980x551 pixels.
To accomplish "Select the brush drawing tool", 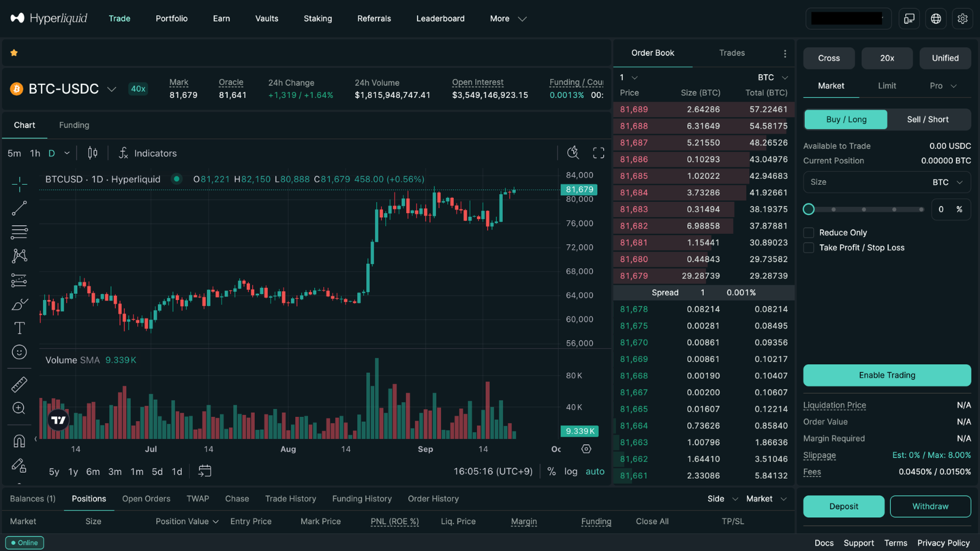I will click(x=19, y=304).
